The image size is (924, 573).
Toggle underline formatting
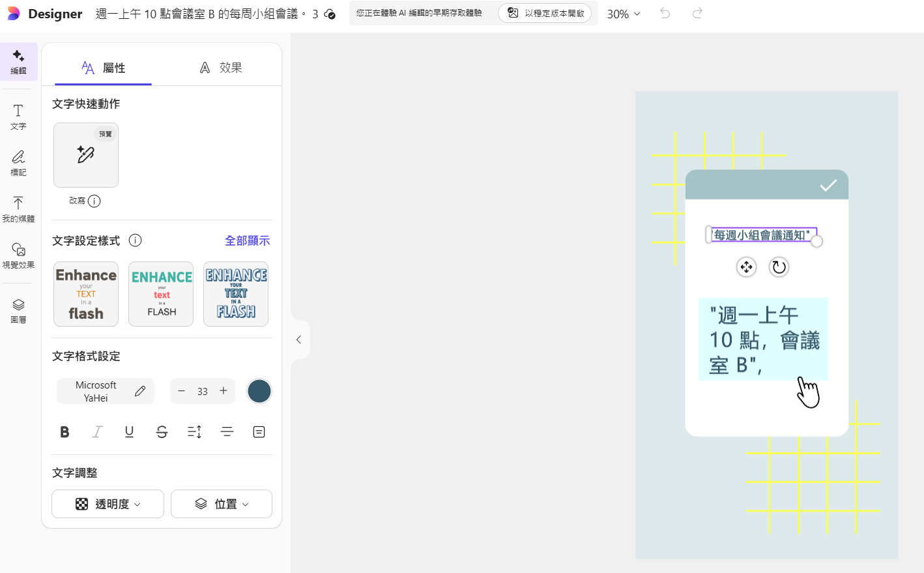pos(129,432)
